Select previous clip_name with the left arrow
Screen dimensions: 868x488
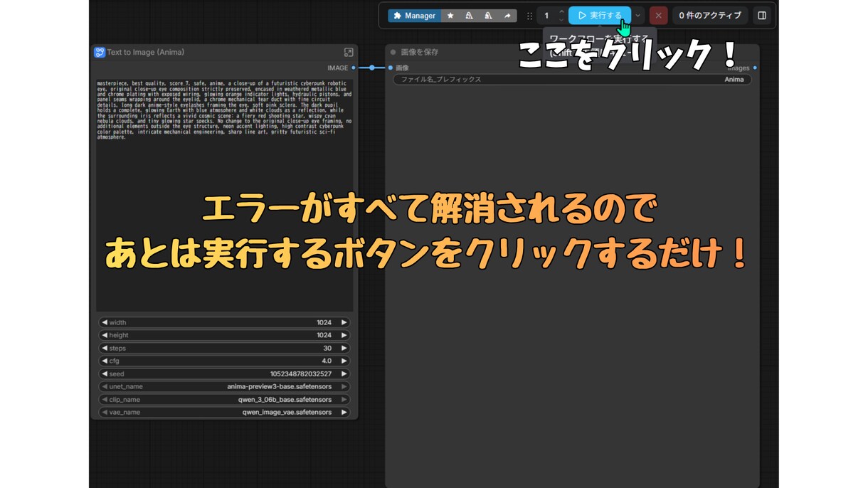point(104,399)
